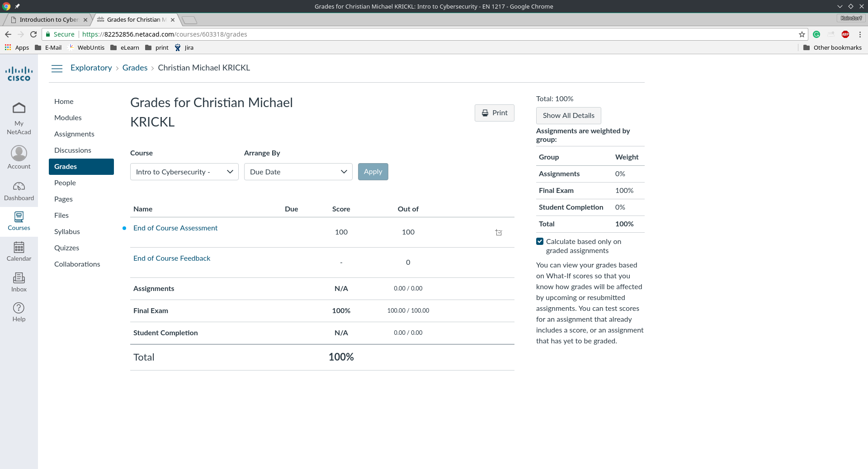868x469 pixels.
Task: Click the What-If score icon for Assessment
Action: (x=499, y=232)
